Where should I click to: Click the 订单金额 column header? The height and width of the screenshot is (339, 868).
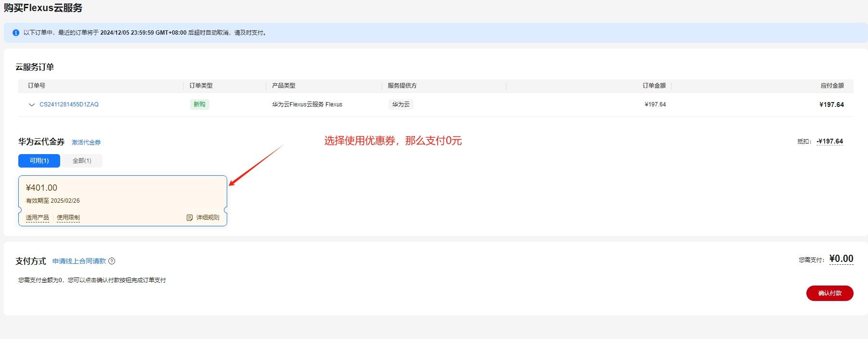(x=654, y=86)
